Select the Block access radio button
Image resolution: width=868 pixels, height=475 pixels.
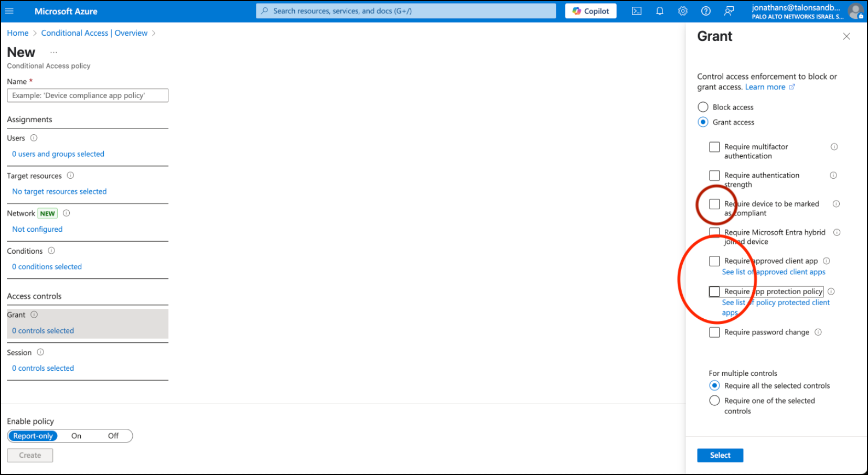coord(703,107)
